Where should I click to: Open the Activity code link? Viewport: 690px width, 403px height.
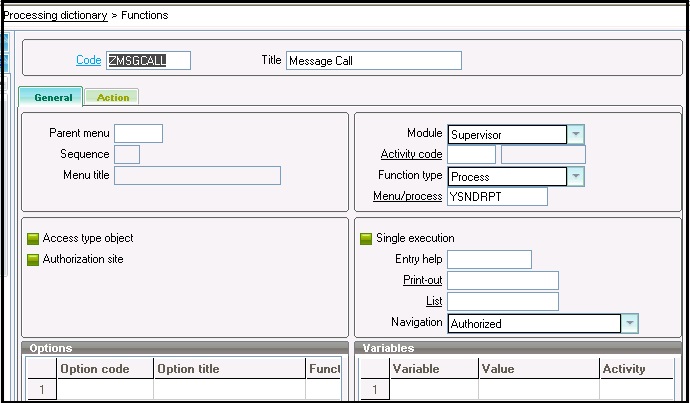point(411,154)
